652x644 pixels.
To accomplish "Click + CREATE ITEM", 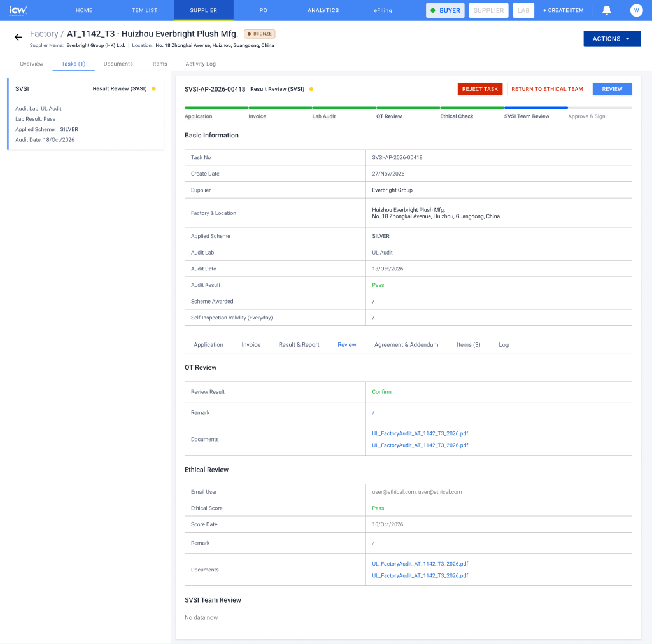I will tap(563, 10).
